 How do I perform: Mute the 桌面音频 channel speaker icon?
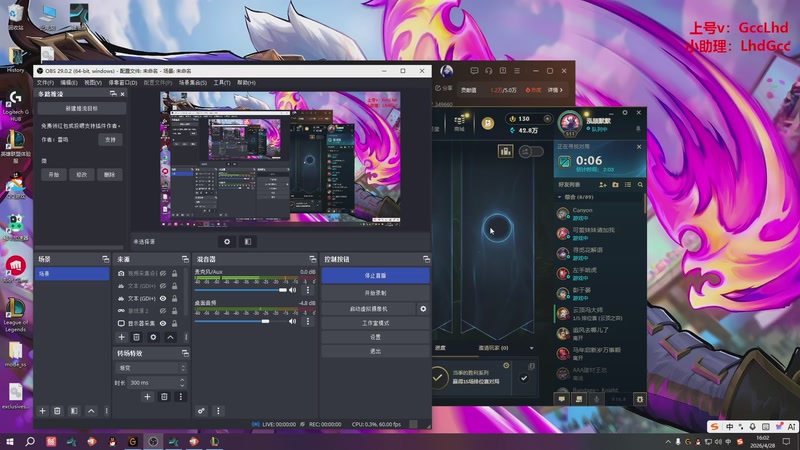(x=292, y=321)
